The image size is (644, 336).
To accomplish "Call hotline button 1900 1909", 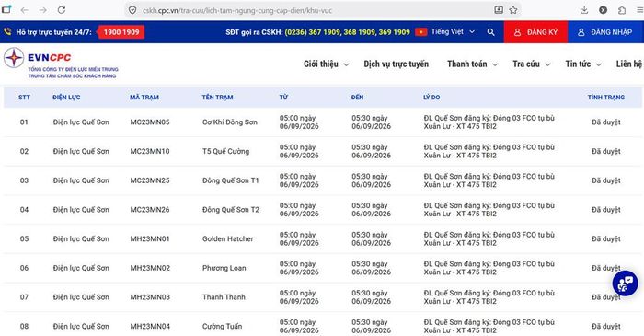I will [x=121, y=32].
